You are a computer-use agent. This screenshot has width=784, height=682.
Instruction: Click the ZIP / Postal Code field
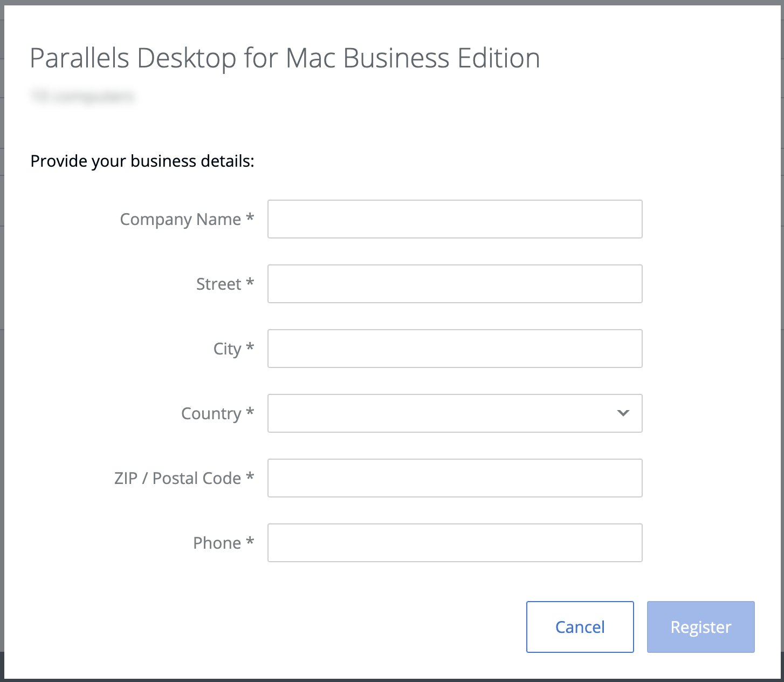455,478
